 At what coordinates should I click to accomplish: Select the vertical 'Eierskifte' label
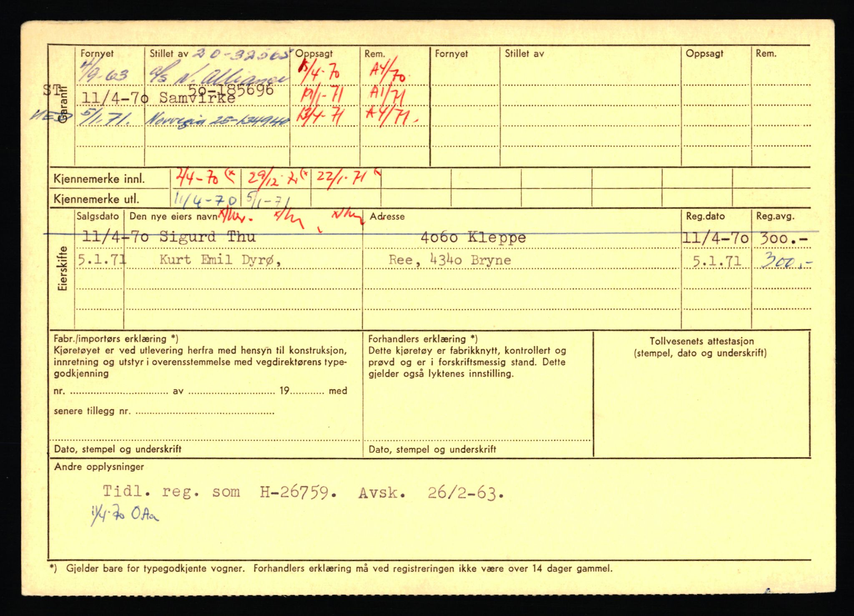(x=63, y=269)
